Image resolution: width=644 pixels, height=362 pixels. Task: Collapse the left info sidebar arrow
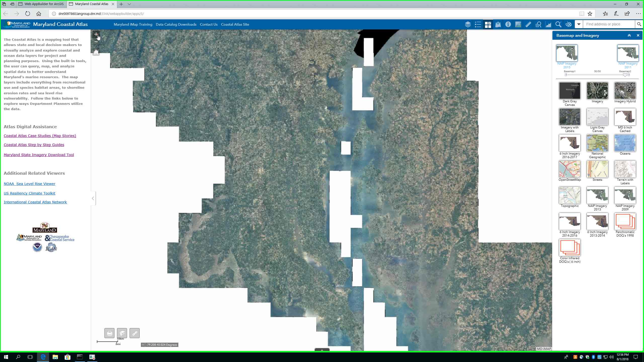pos(93,198)
